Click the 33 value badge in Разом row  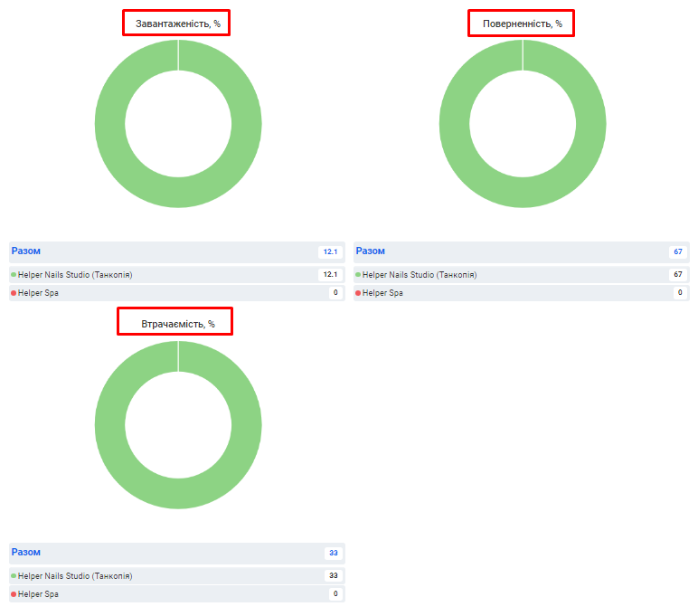[x=333, y=554]
